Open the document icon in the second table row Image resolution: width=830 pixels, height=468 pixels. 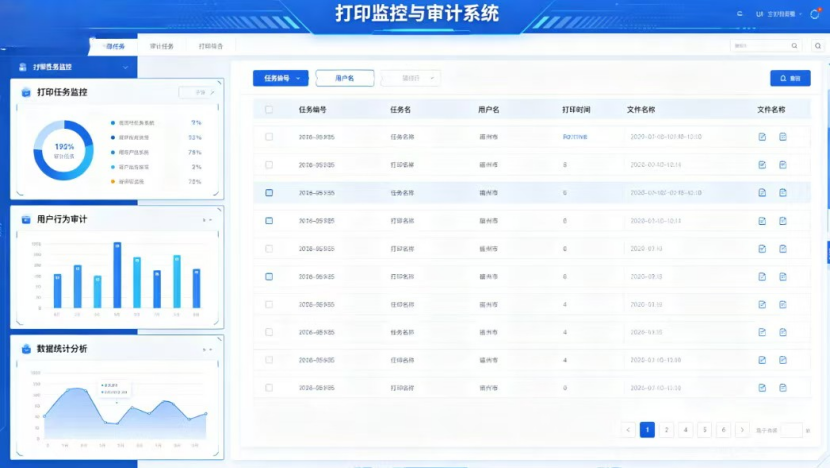pyautogui.click(x=783, y=165)
